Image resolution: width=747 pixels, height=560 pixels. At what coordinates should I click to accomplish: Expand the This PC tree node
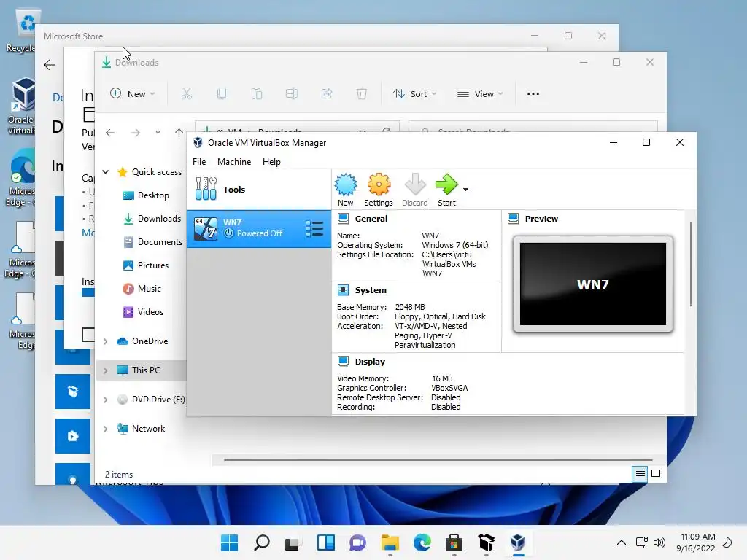(106, 370)
